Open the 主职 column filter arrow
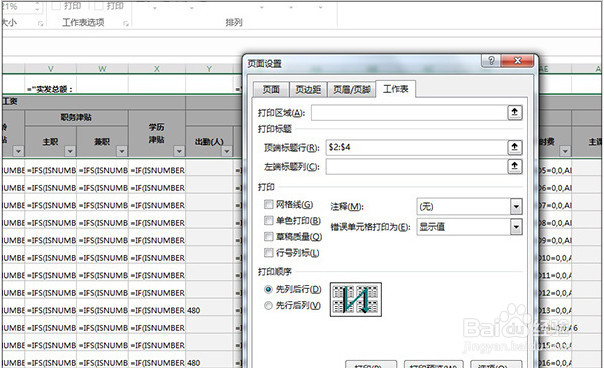 70,151
